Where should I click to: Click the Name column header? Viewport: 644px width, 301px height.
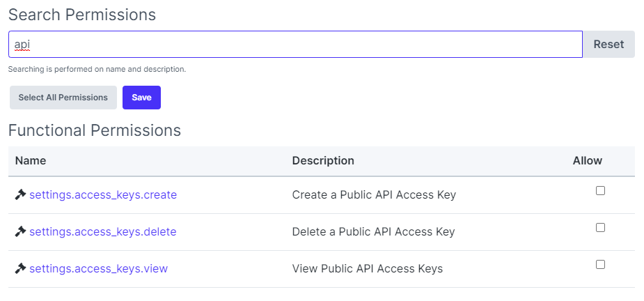click(31, 160)
